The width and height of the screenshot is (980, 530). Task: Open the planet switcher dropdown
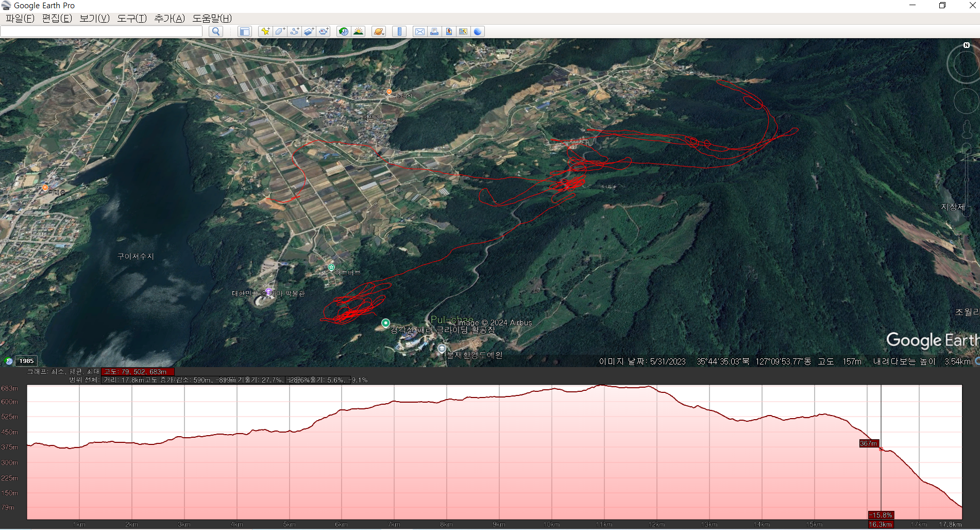click(x=379, y=31)
